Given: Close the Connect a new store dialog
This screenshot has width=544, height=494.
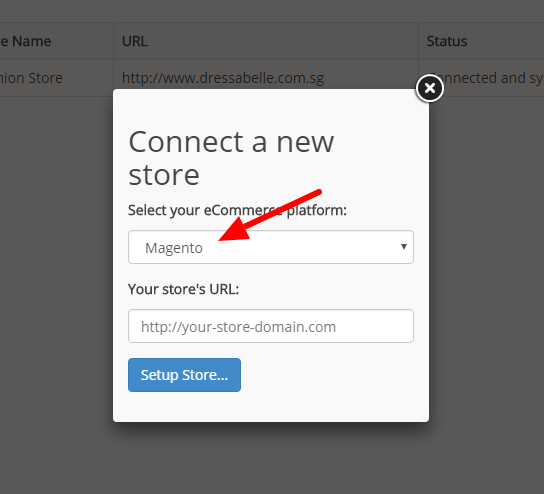Looking at the screenshot, I should click(430, 88).
